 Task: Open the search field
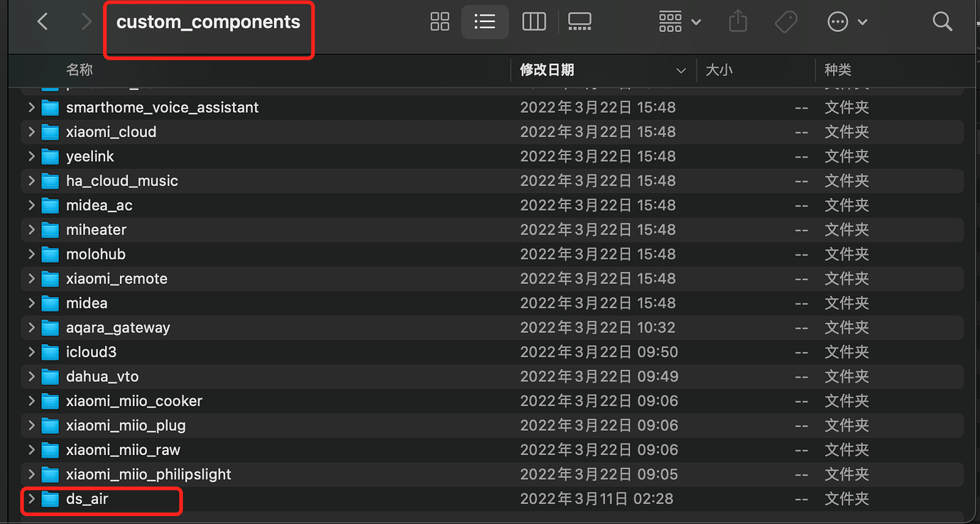click(x=942, y=22)
